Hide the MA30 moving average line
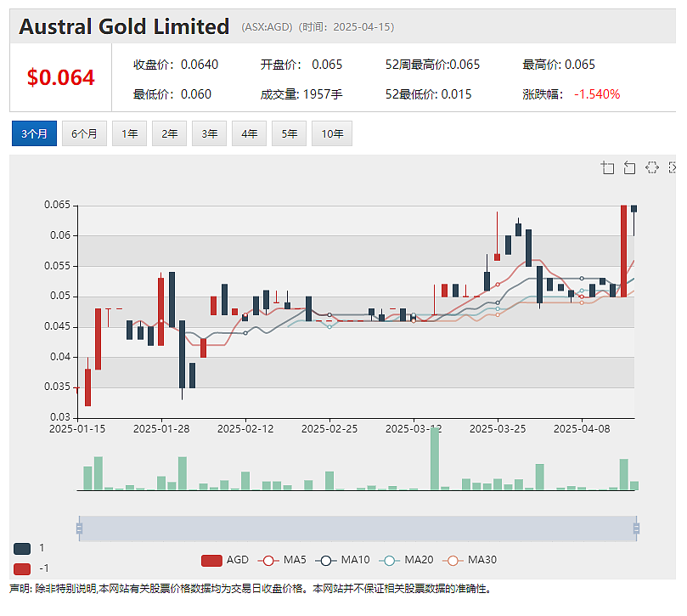The image size is (687, 616). [470, 560]
